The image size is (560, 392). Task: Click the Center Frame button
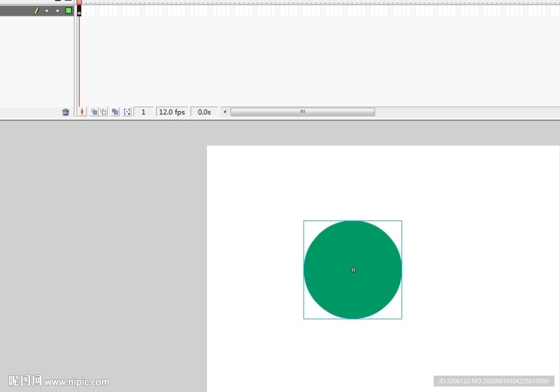[82, 112]
